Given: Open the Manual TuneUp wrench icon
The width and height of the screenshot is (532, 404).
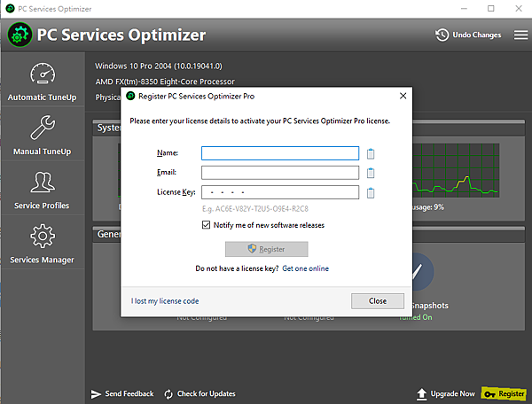Looking at the screenshot, I should click(x=43, y=128).
